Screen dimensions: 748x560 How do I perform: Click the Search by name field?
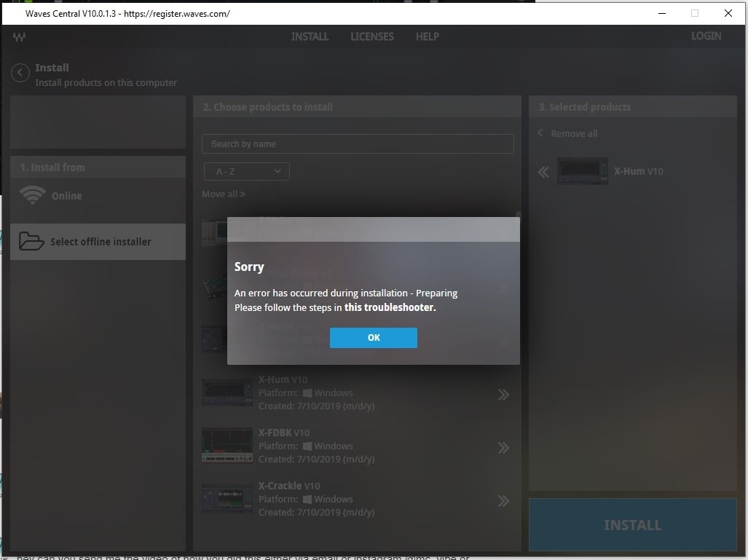click(x=357, y=144)
